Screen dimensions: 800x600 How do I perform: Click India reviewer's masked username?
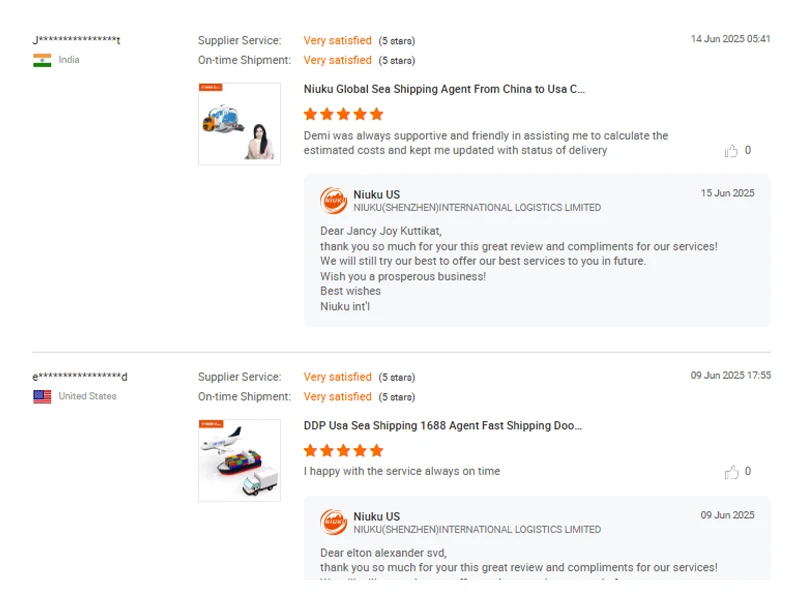pyautogui.click(x=77, y=40)
